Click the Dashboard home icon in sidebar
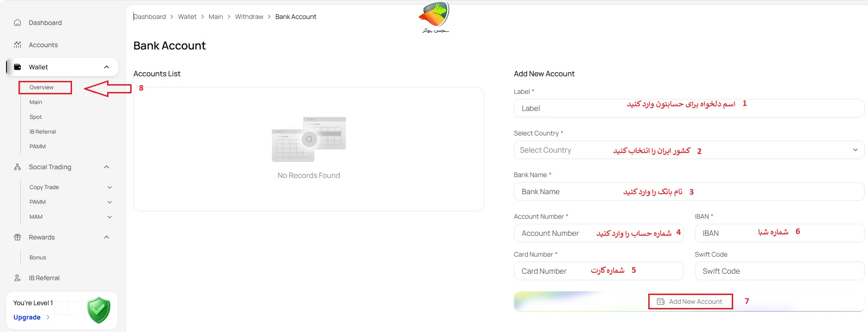 point(18,23)
